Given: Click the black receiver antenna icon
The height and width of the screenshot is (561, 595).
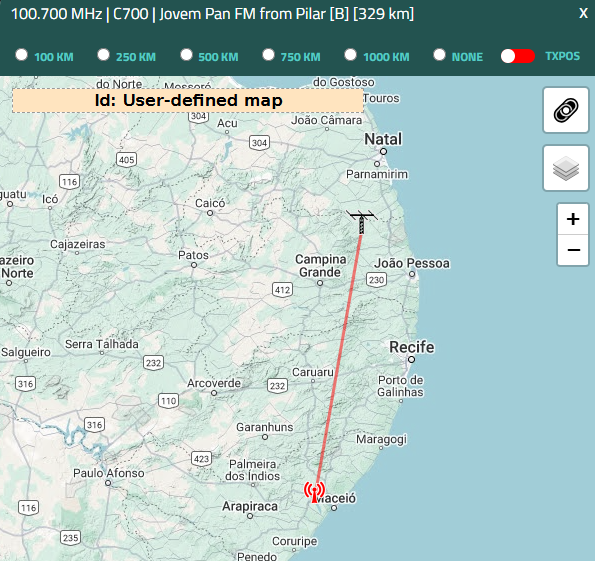Looking at the screenshot, I should (x=362, y=222).
